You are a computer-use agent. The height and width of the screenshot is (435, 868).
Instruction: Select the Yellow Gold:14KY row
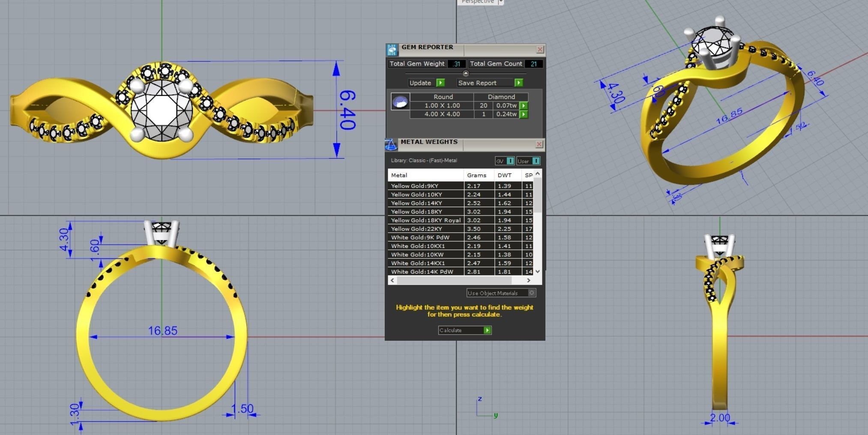point(461,203)
